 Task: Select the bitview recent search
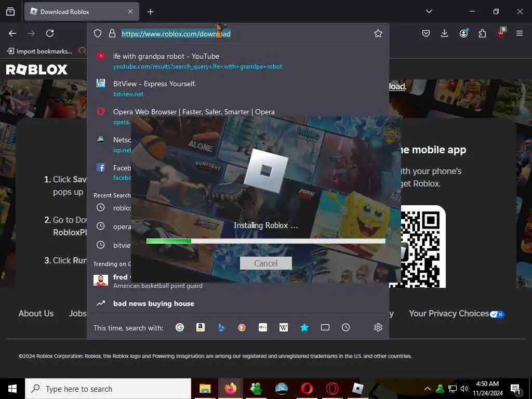(x=111, y=245)
